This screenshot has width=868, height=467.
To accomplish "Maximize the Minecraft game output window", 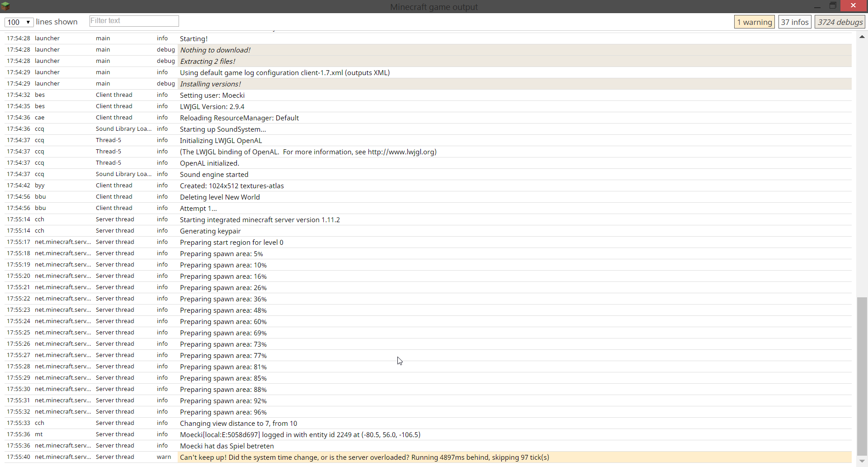I will pos(833,6).
